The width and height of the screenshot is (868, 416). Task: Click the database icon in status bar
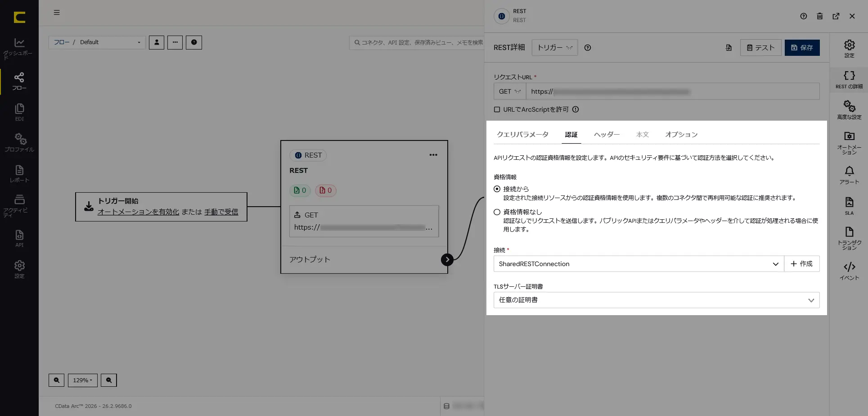click(446, 406)
